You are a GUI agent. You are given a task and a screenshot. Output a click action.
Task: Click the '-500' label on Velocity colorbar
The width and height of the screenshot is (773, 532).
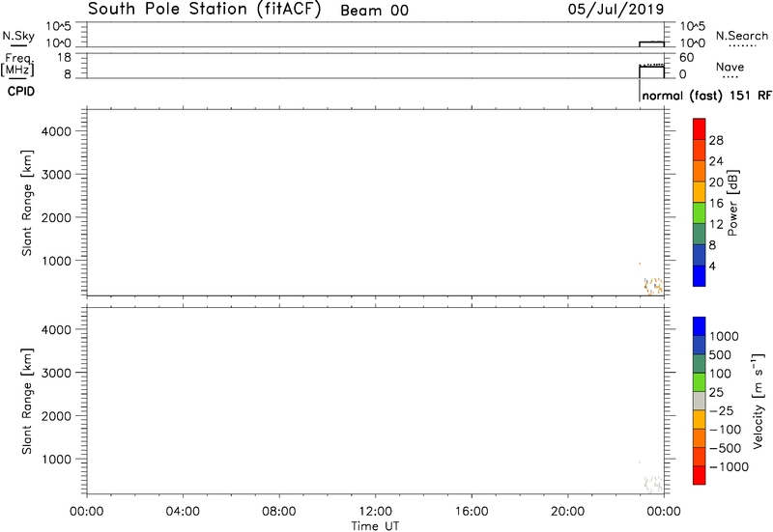click(x=726, y=448)
